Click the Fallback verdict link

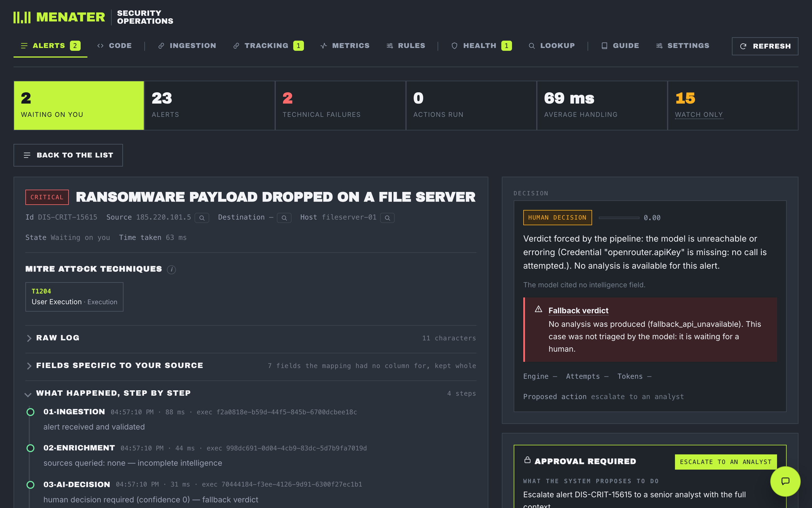(579, 310)
